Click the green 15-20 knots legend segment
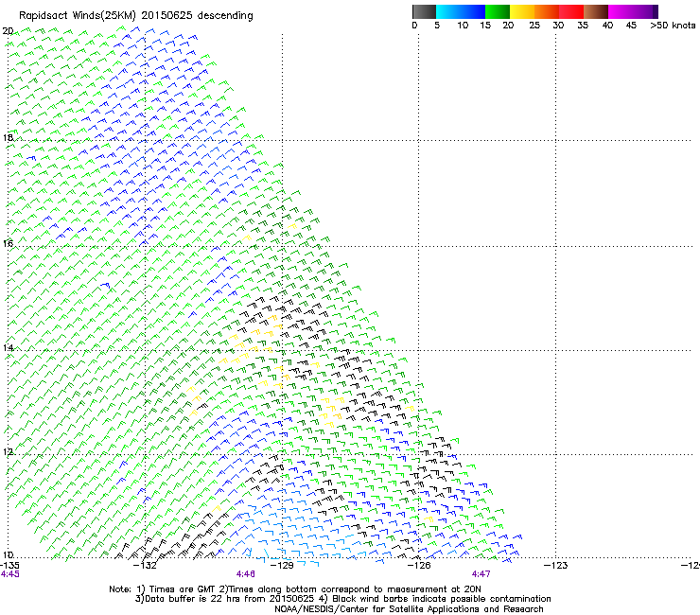This screenshot has height=615, width=700. coord(498,11)
